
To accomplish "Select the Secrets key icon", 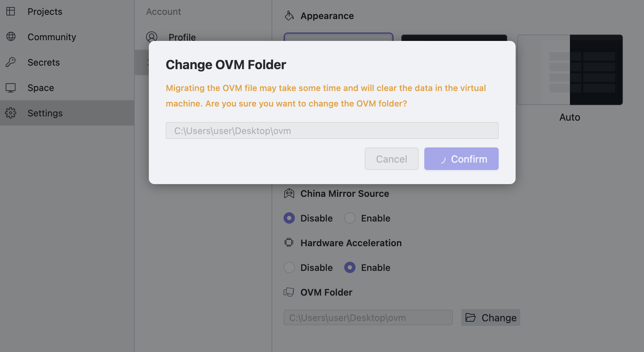I will [11, 62].
